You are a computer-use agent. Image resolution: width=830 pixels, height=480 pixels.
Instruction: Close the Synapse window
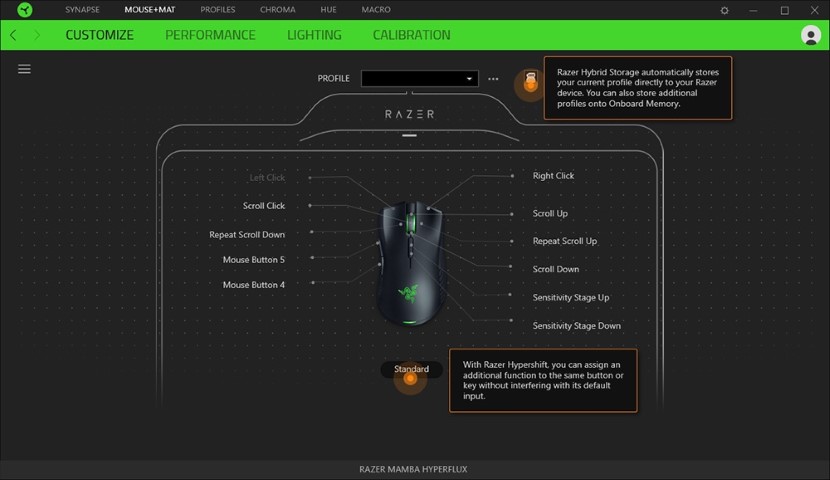click(815, 10)
